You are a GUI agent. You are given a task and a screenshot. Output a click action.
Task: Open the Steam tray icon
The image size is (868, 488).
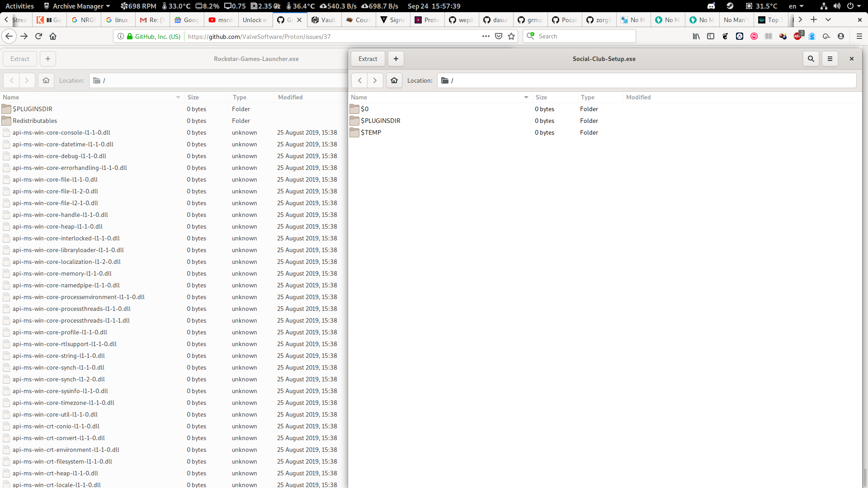click(x=730, y=6)
